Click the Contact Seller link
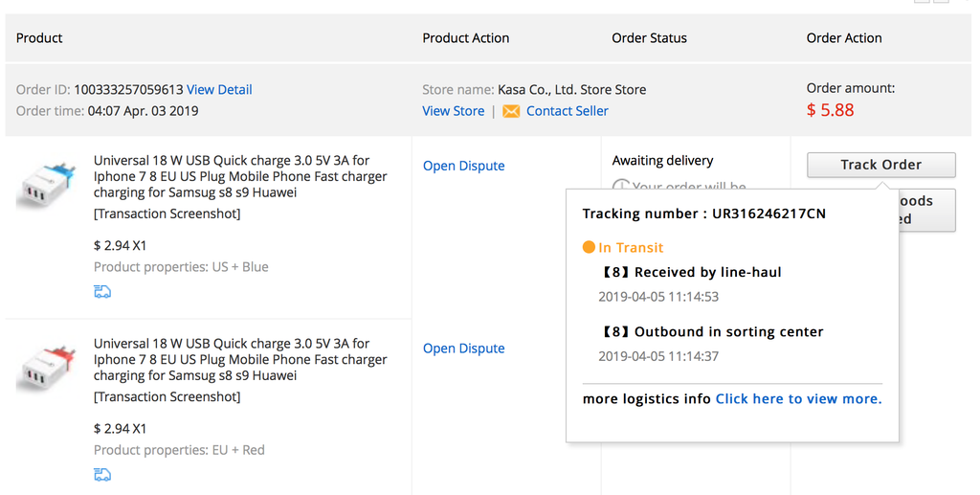 567,111
